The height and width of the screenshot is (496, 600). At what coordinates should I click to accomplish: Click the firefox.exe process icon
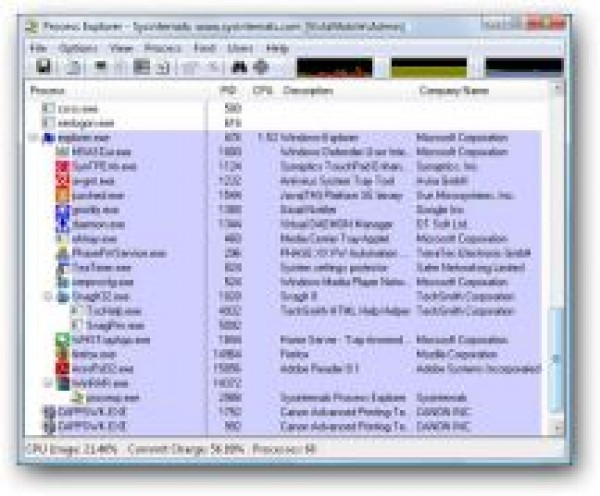63,354
